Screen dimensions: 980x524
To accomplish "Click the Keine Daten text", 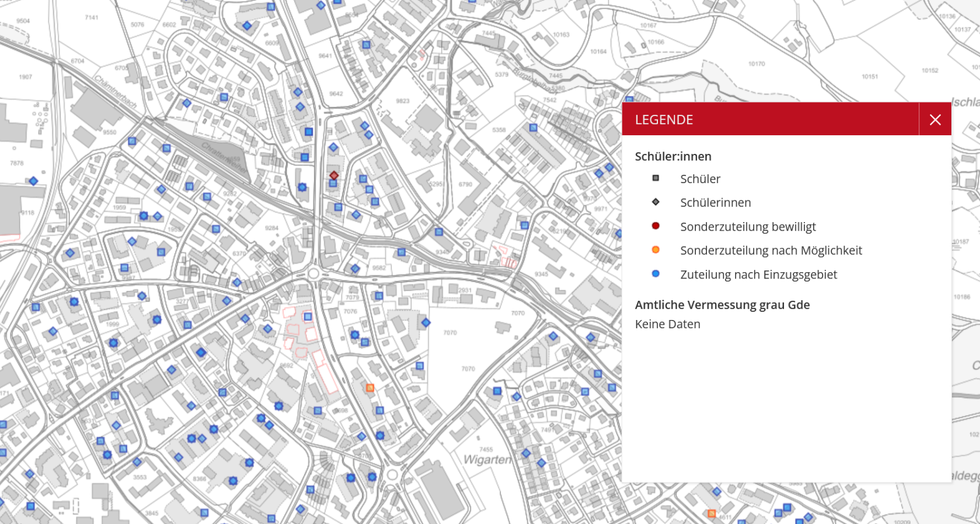I will pos(667,324).
